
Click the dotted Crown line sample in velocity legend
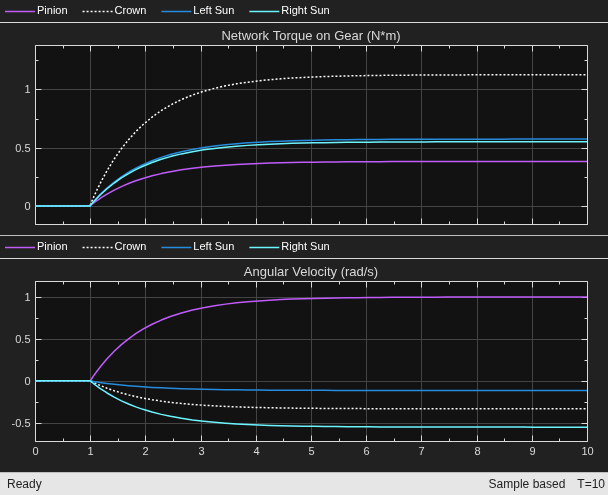pos(98,247)
